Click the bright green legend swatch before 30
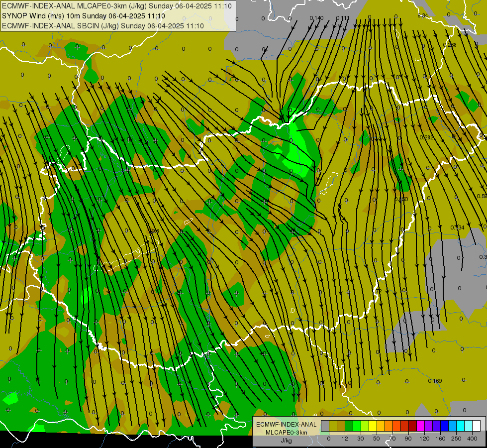 (357, 426)
